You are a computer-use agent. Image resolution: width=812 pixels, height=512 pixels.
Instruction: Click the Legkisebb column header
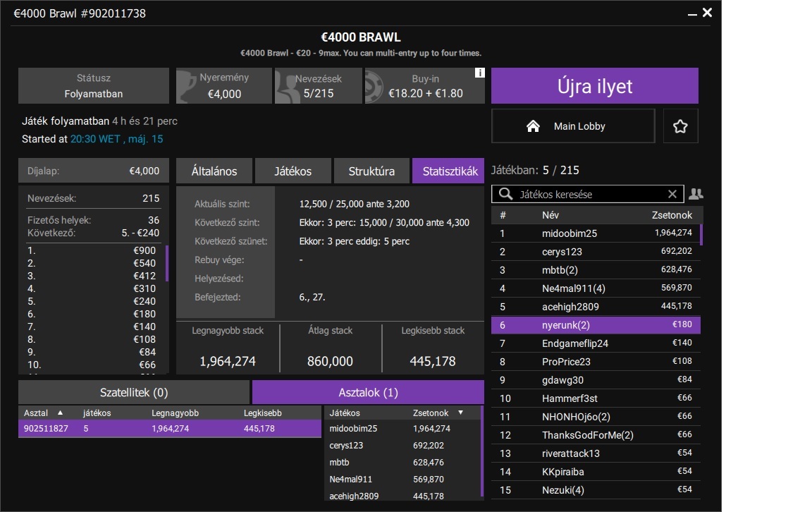(x=262, y=413)
